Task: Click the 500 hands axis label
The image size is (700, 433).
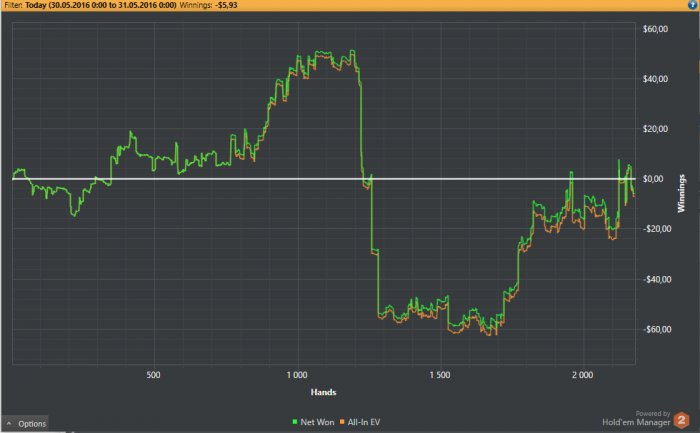Action: 153,375
